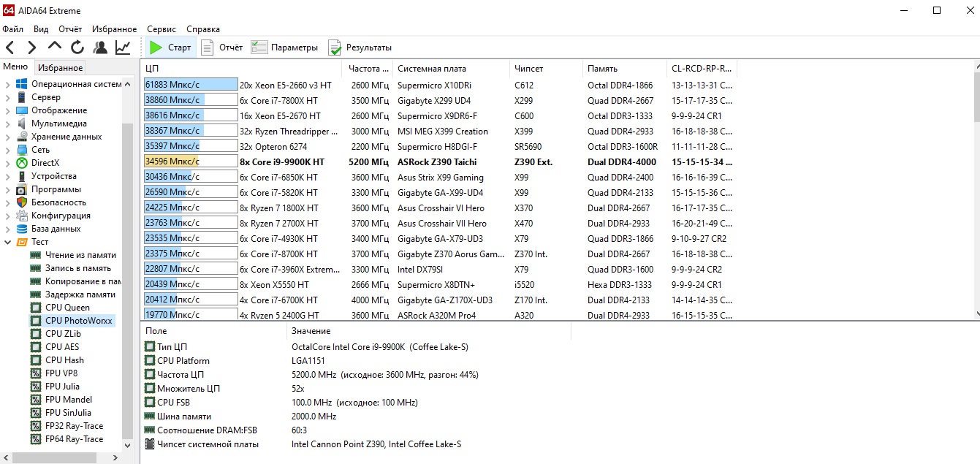Select Конфигурация in the tree
The image size is (980, 464).
pyautogui.click(x=61, y=216)
